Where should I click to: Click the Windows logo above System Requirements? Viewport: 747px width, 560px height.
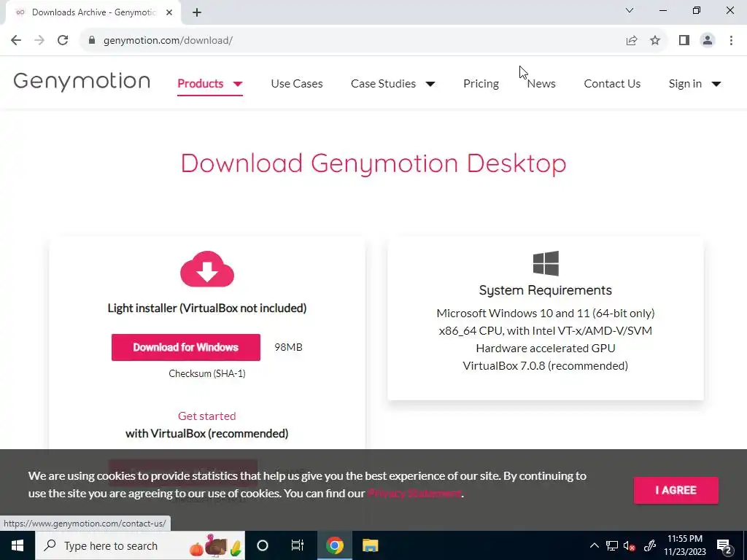tap(546, 263)
